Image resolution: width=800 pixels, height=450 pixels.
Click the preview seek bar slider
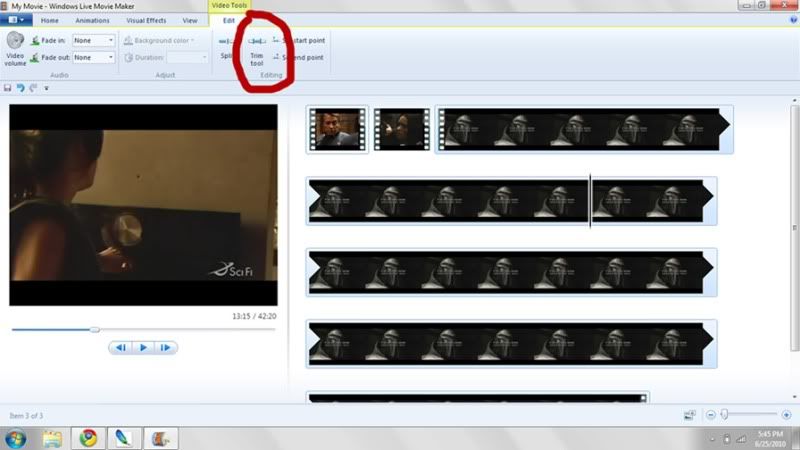pos(95,329)
